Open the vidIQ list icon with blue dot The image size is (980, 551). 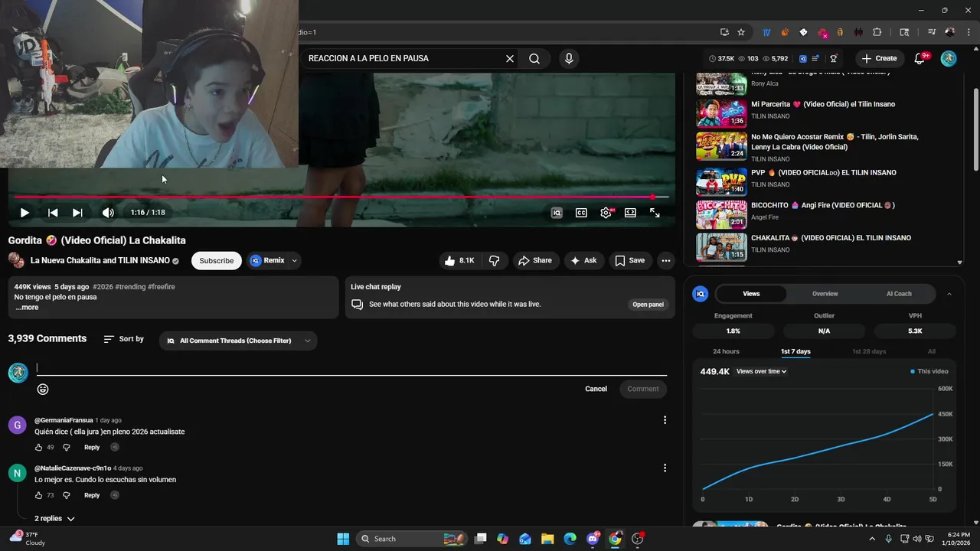click(815, 58)
